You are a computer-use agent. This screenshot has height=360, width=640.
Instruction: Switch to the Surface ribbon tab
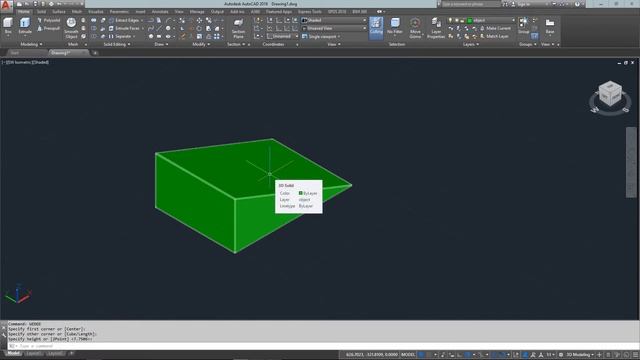click(59, 12)
